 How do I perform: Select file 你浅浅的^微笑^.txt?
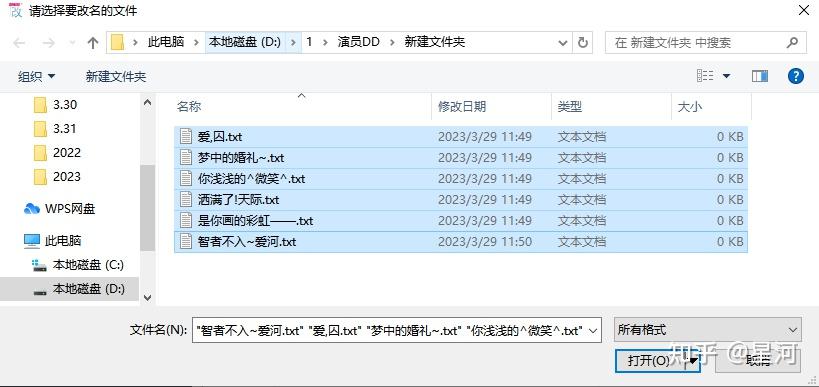[461, 179]
